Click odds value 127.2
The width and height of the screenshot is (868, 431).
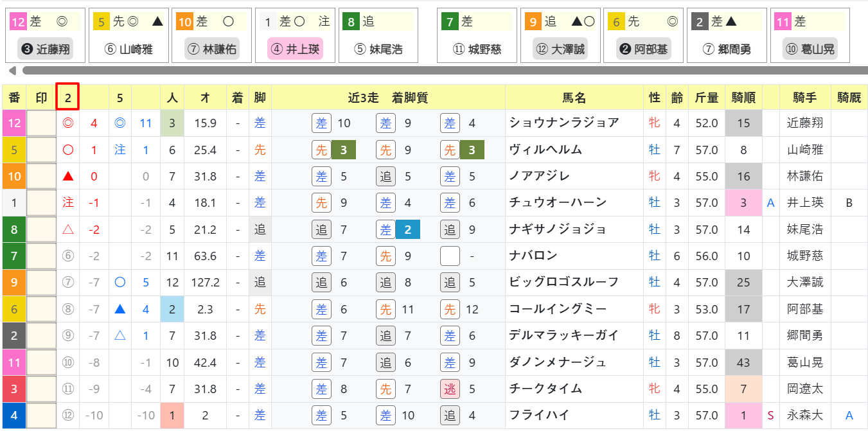click(206, 283)
